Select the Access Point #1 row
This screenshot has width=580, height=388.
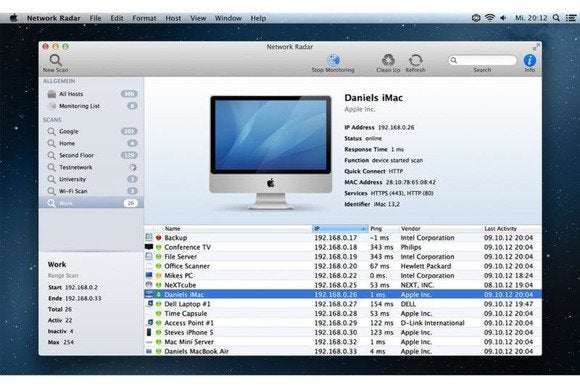coord(343,323)
